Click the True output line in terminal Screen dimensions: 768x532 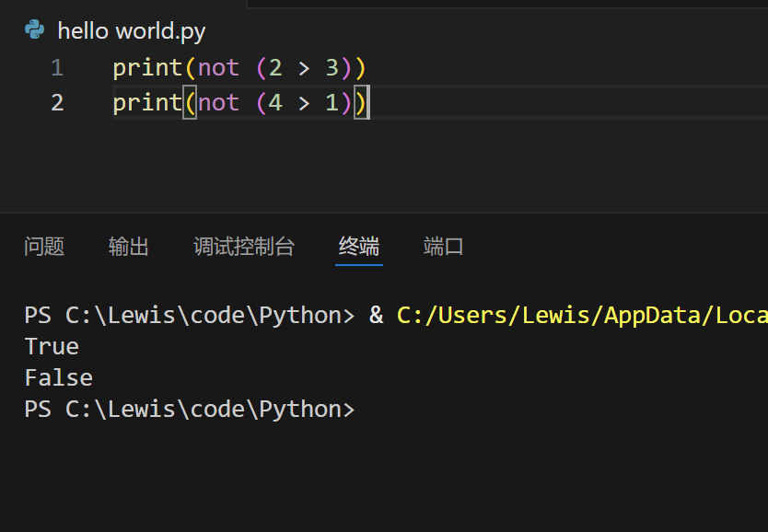(52, 347)
